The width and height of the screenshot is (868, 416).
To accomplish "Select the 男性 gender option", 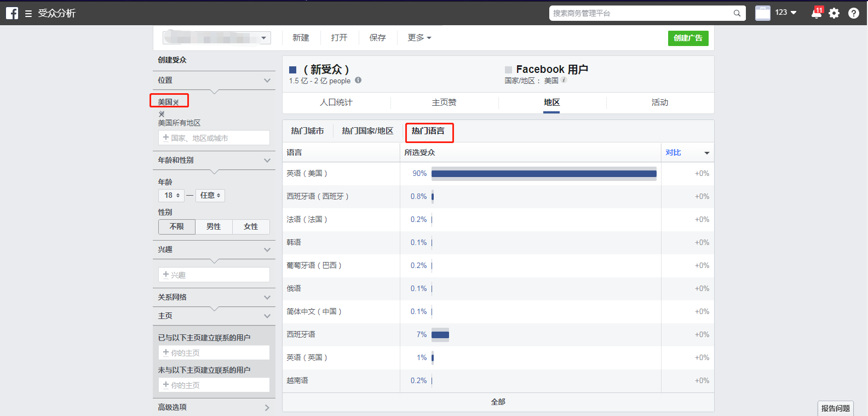I will tap(214, 226).
